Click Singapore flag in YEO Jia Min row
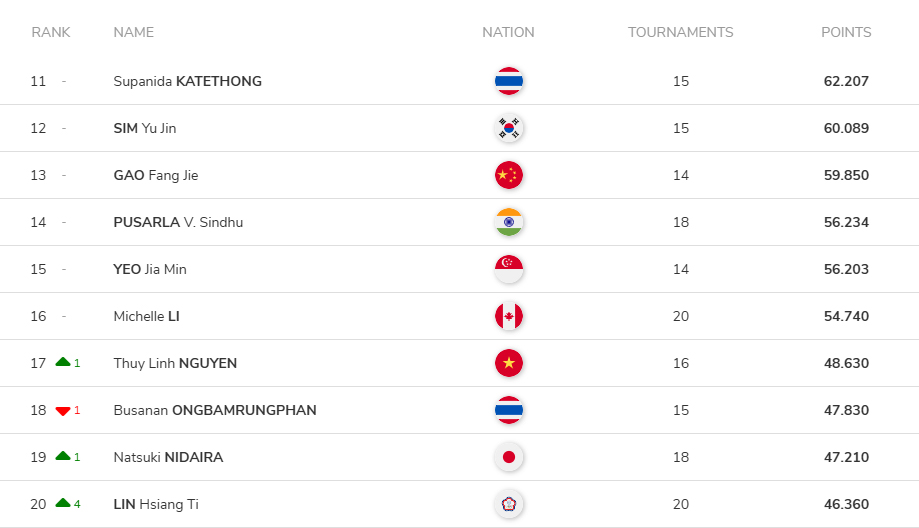 (x=509, y=269)
